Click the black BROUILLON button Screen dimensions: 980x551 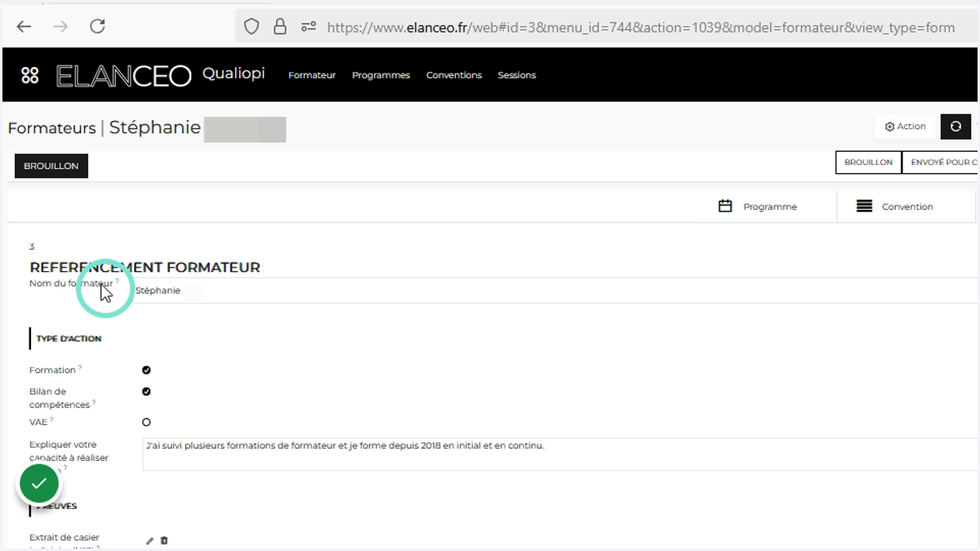click(x=51, y=166)
